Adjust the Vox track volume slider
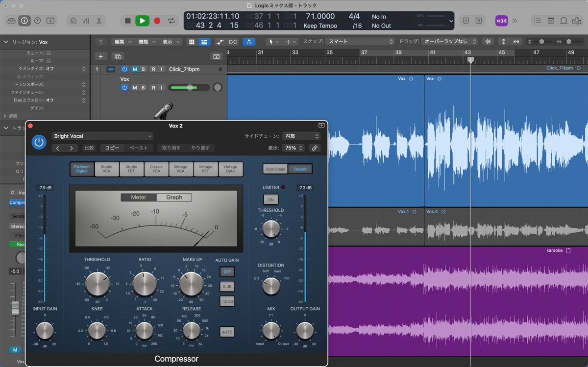Viewport: 588px width, 367px height. coord(189,88)
